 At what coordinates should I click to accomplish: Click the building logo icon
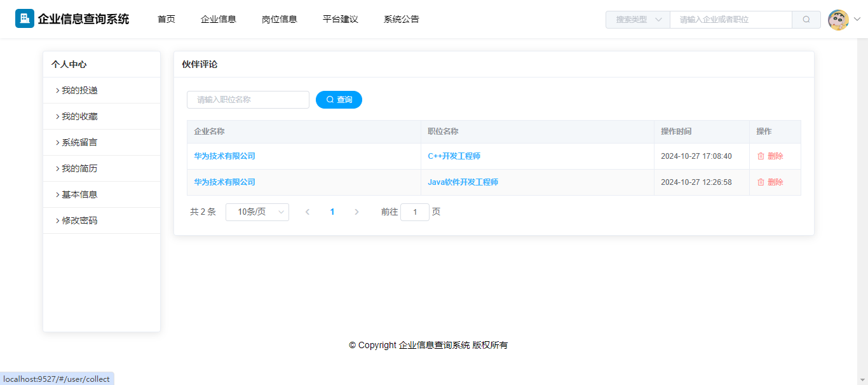click(25, 19)
